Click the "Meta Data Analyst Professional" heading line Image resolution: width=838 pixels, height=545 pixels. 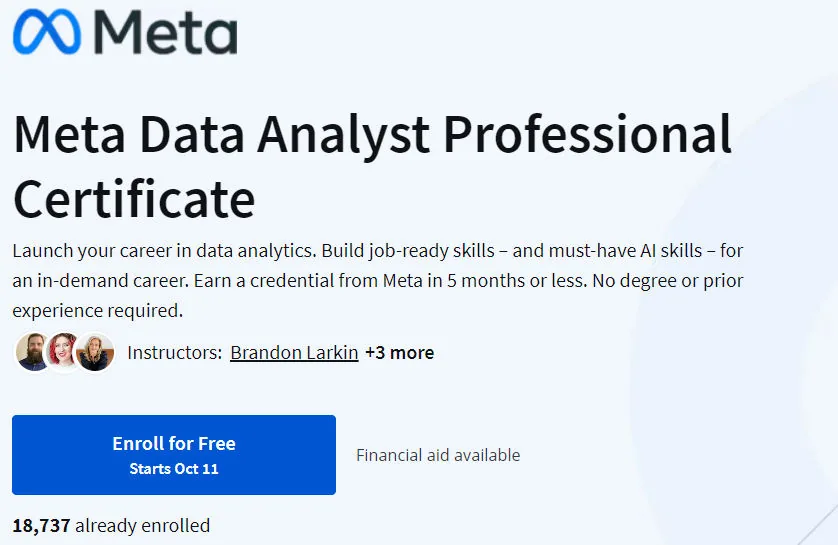(373, 135)
